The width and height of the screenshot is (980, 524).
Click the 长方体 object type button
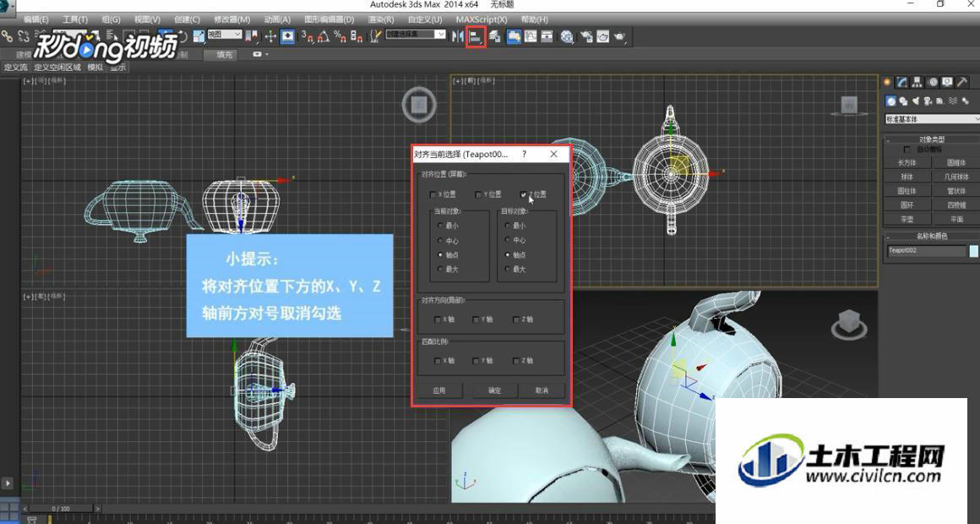point(906,162)
